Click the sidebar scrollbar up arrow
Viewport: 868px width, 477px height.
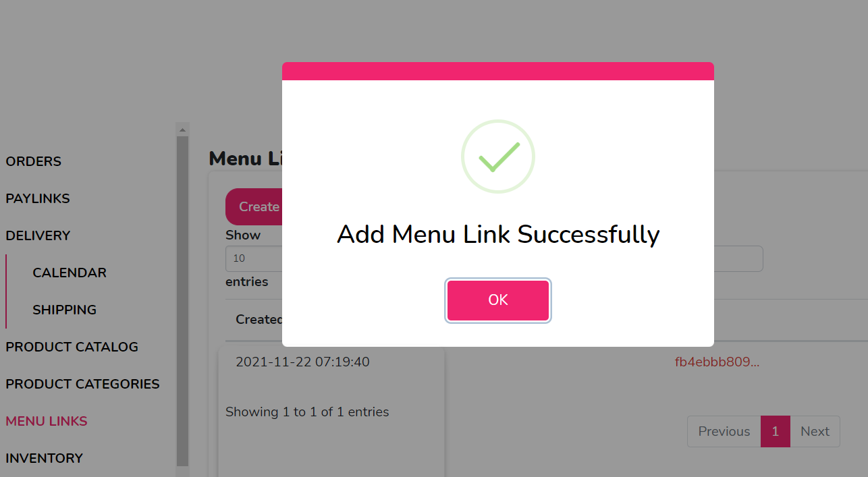point(182,129)
